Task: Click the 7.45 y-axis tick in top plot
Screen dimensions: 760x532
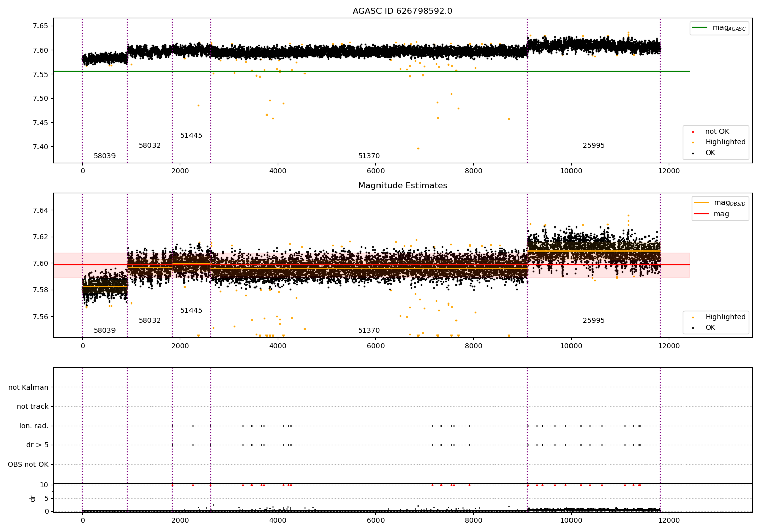Action: point(41,123)
